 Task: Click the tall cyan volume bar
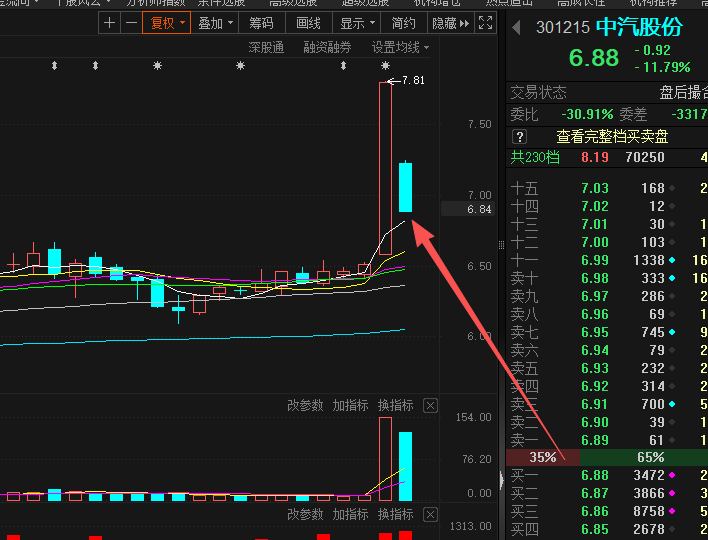coord(405,466)
